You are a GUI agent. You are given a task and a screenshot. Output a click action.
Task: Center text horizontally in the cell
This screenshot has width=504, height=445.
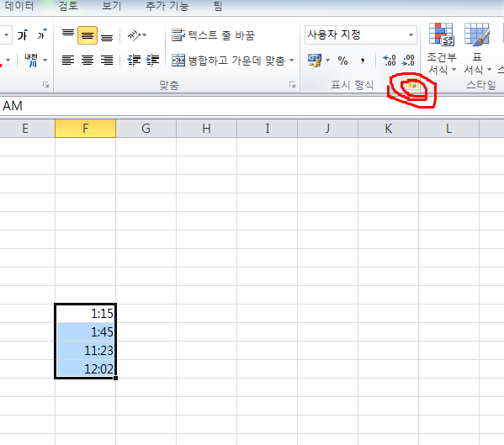(x=88, y=60)
